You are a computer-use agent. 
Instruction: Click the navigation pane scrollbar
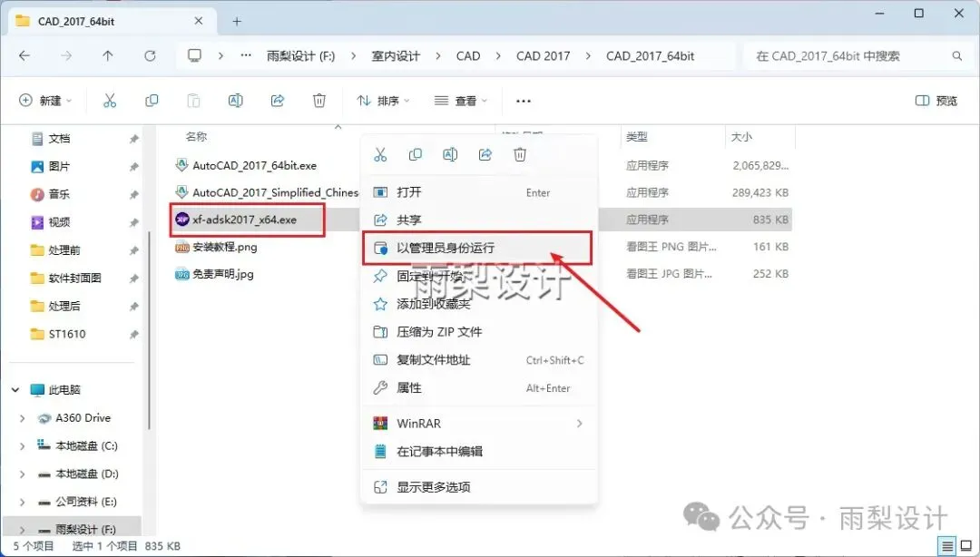coord(150,330)
